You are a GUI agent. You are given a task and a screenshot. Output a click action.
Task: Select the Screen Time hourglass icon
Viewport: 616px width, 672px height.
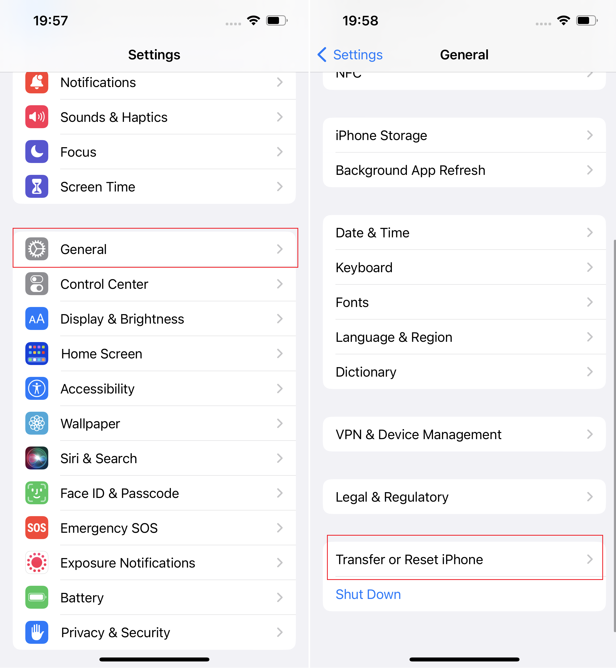click(37, 187)
